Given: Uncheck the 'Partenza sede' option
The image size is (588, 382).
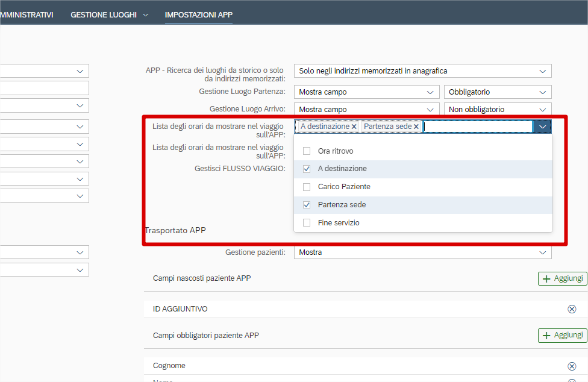Looking at the screenshot, I should tap(307, 205).
